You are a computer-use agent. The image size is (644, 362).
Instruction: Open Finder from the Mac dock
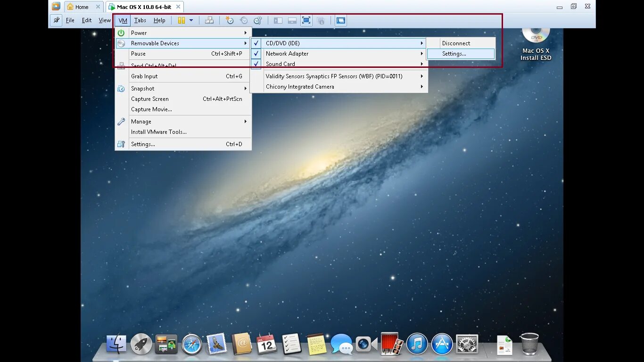point(116,345)
